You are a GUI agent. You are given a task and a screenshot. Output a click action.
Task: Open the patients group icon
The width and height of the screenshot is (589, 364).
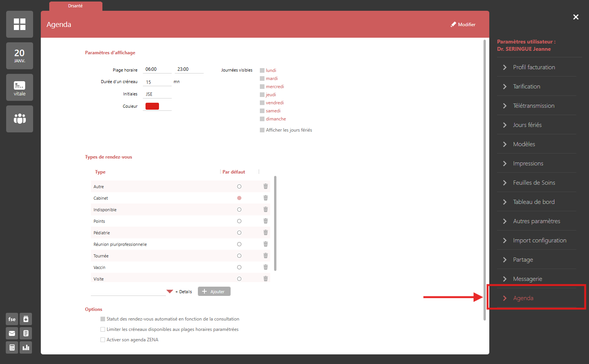click(20, 119)
